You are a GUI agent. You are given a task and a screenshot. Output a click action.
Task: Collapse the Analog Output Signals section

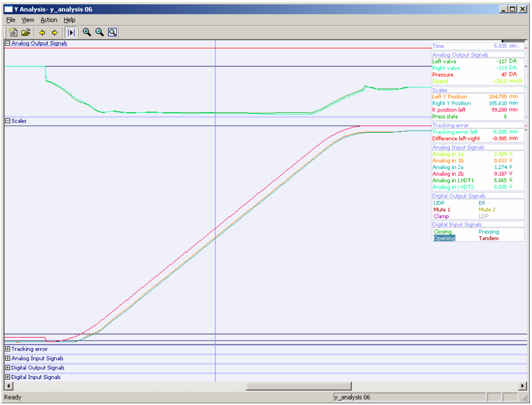pos(8,43)
